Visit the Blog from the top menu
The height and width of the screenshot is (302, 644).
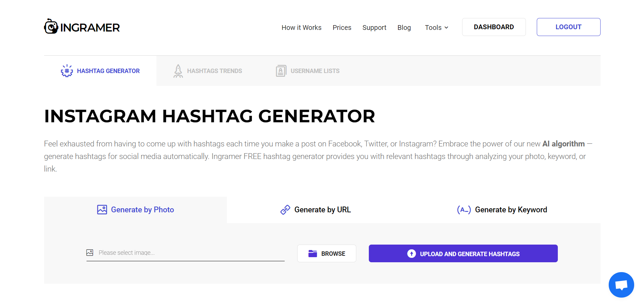(x=404, y=28)
